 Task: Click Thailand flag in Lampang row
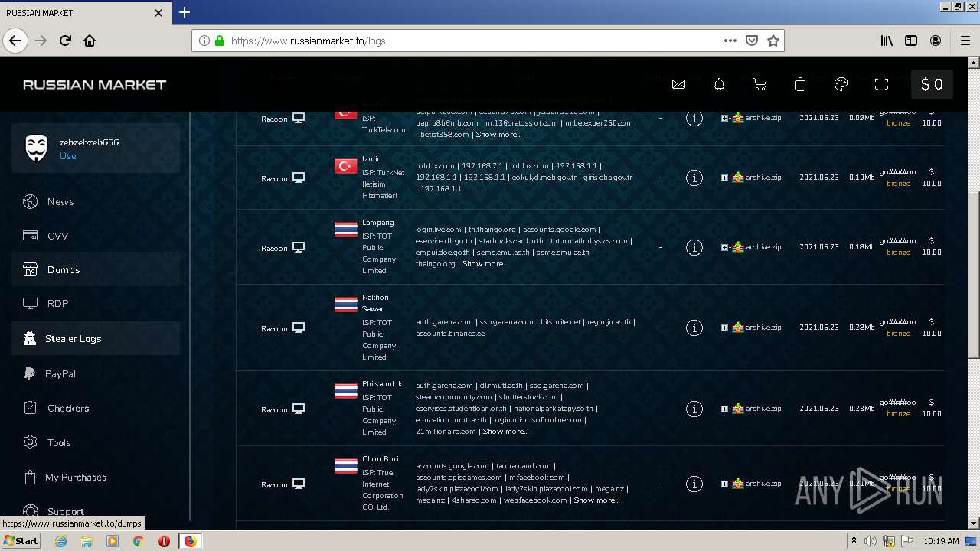click(x=346, y=230)
